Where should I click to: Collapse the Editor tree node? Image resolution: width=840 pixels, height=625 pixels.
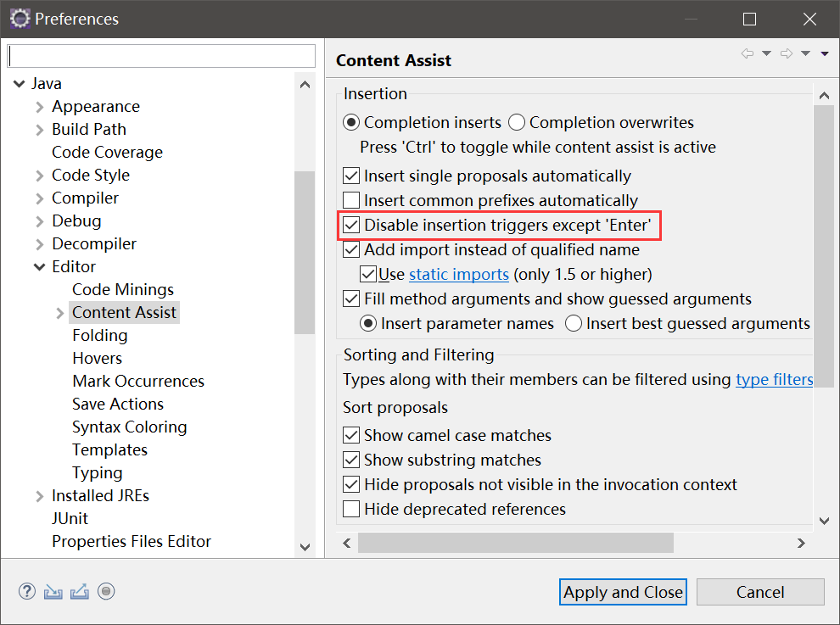[40, 267]
